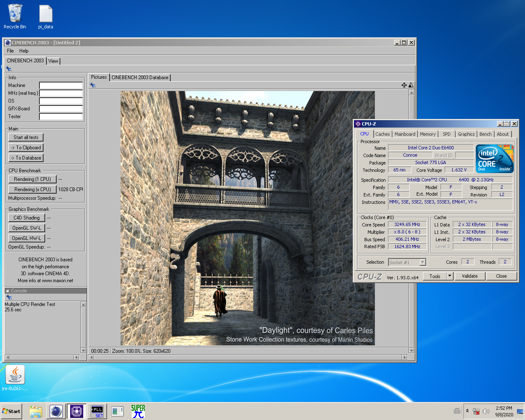Open Windows Explorer from the taskbar

[36, 411]
